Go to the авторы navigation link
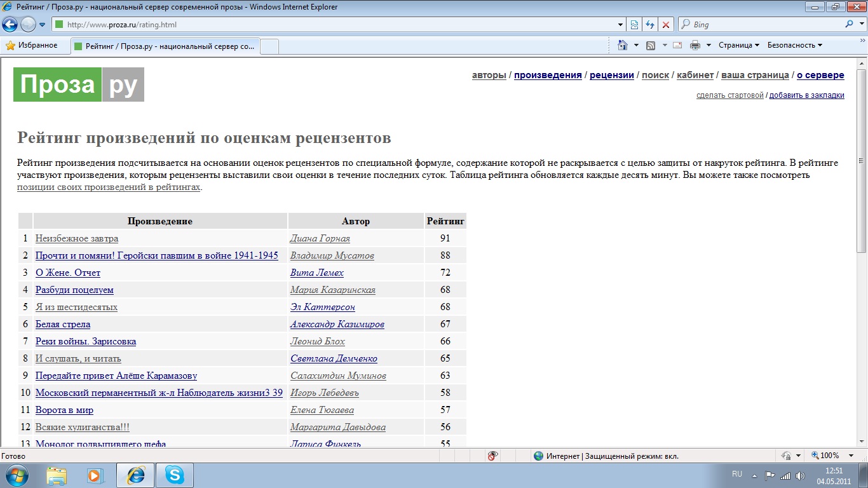This screenshot has height=488, width=868. (x=489, y=75)
